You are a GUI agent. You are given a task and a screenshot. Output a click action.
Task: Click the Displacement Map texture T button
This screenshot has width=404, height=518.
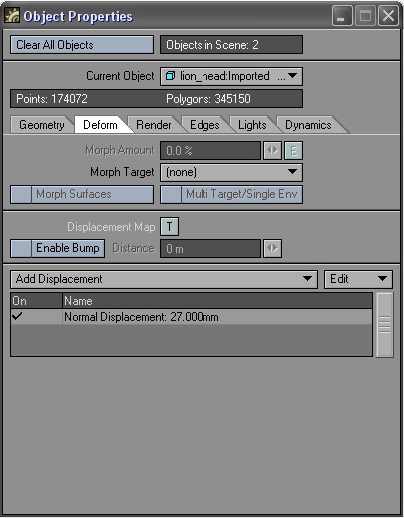pyautogui.click(x=169, y=227)
